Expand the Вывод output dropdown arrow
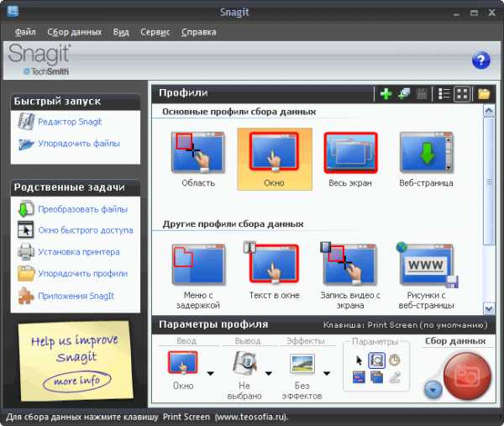The width and height of the screenshot is (504, 426). pyautogui.click(x=270, y=374)
